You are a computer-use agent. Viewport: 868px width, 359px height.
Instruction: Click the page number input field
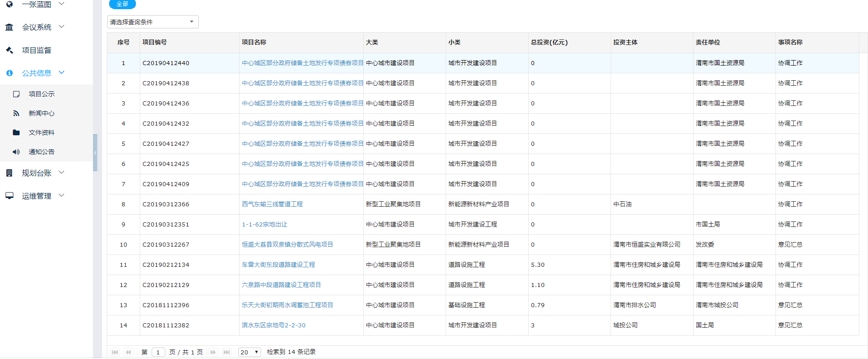[158, 352]
